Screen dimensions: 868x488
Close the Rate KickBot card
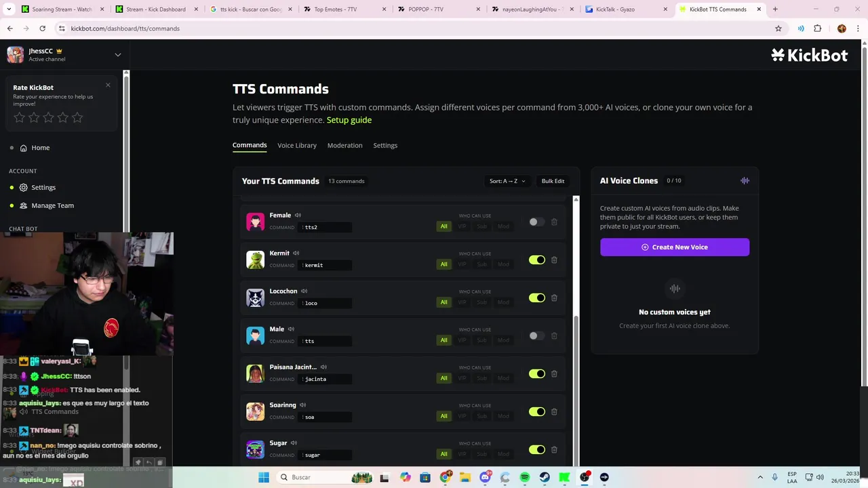[x=108, y=85]
